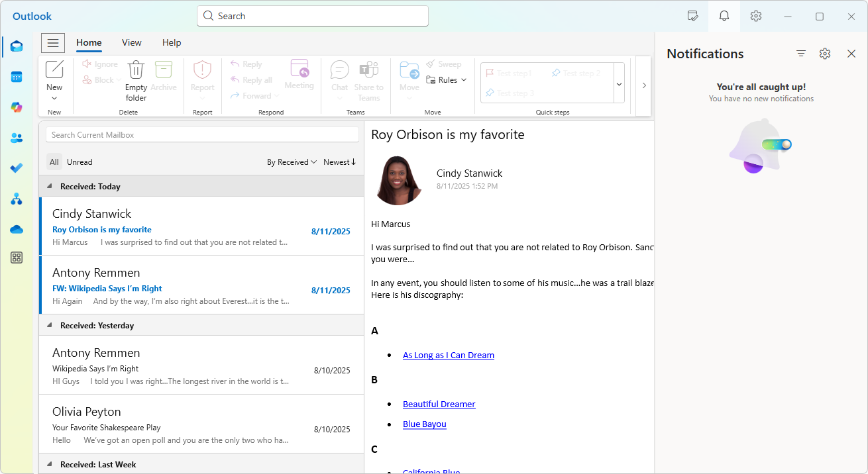Screen dimensions: 868x474
Task: Switch to the View tab
Action: 132,42
